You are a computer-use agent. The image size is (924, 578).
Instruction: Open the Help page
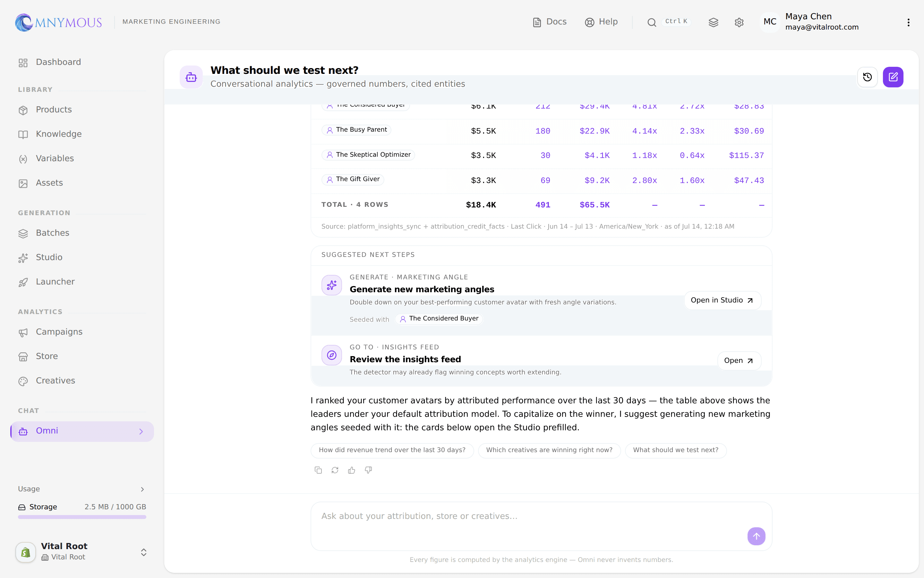(601, 22)
